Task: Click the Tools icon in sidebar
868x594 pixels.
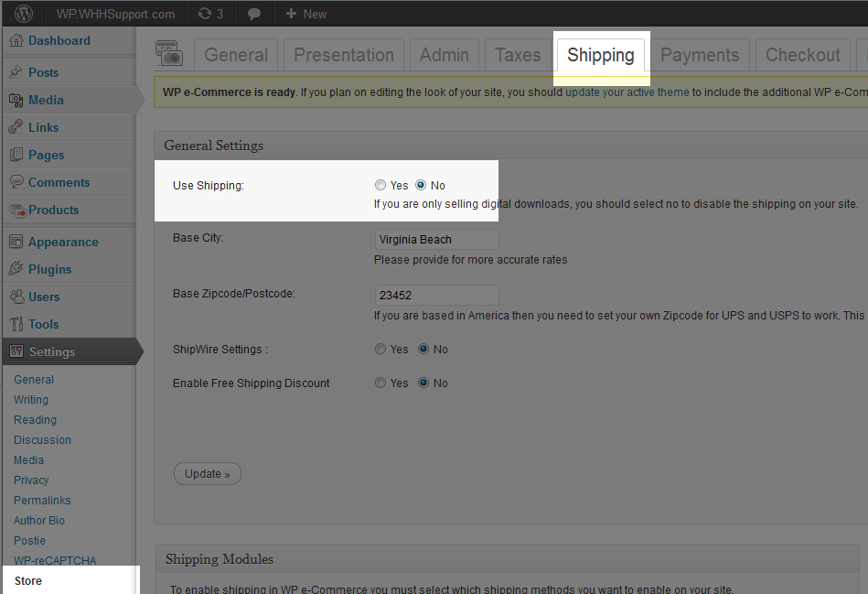Action: point(16,324)
